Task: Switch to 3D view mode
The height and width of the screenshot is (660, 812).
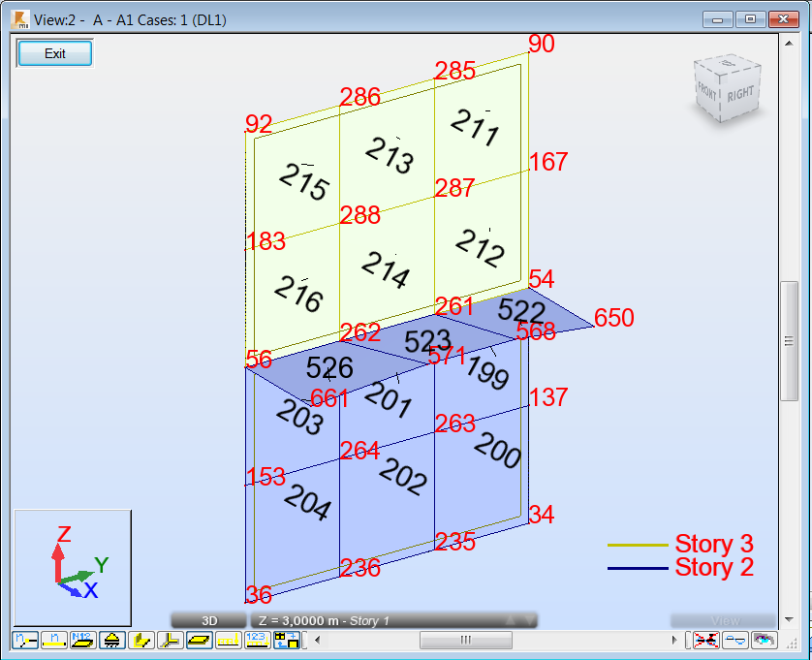Action: (210, 619)
